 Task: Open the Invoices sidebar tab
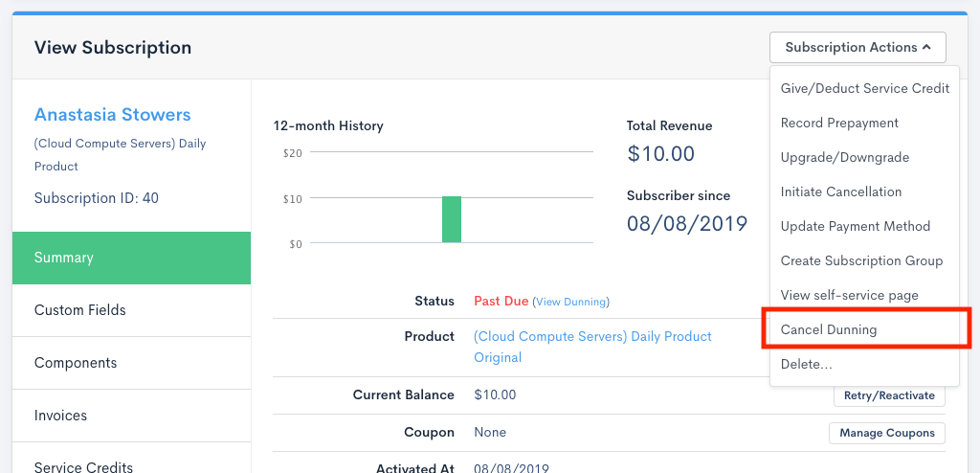(131, 416)
